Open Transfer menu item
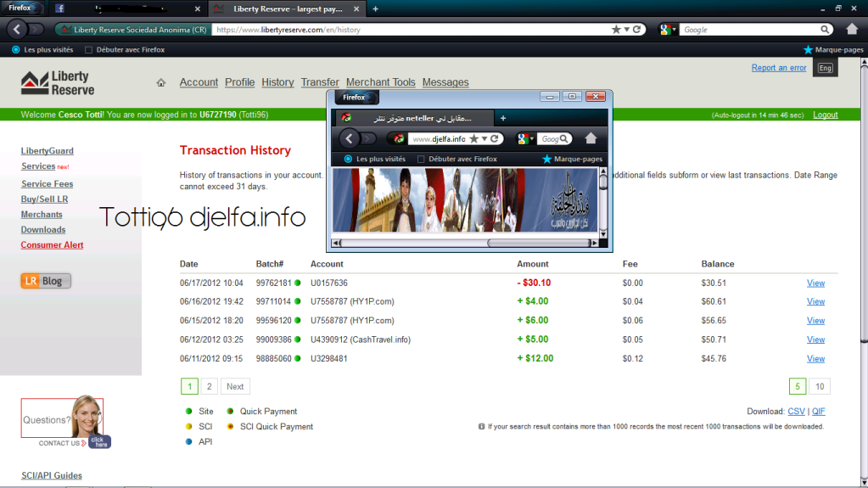 [x=320, y=82]
